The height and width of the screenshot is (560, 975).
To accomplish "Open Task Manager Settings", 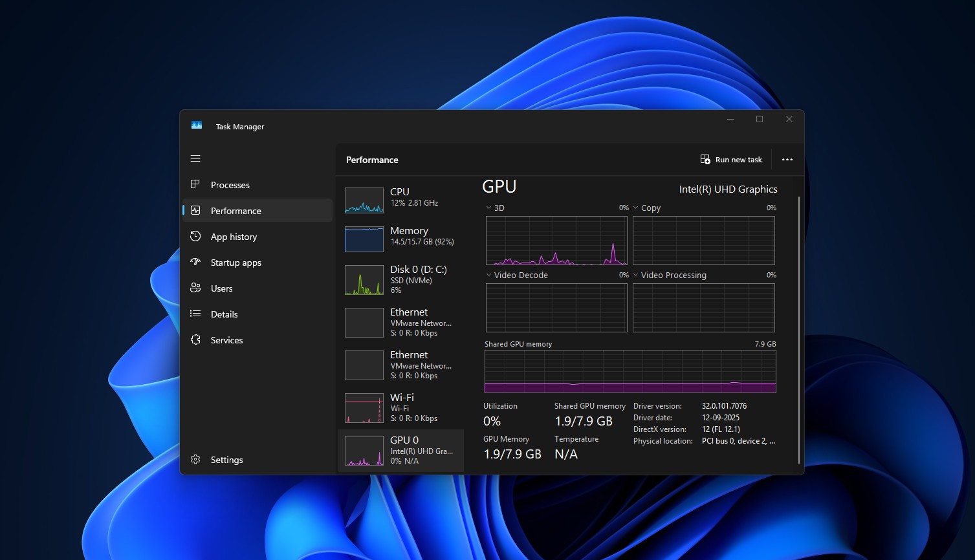I will coord(257,460).
